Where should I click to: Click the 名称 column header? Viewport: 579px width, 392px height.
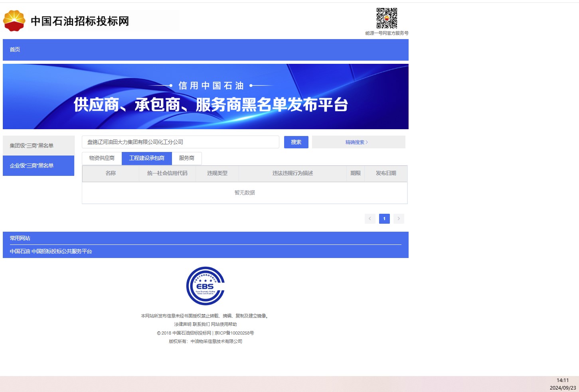(x=111, y=173)
